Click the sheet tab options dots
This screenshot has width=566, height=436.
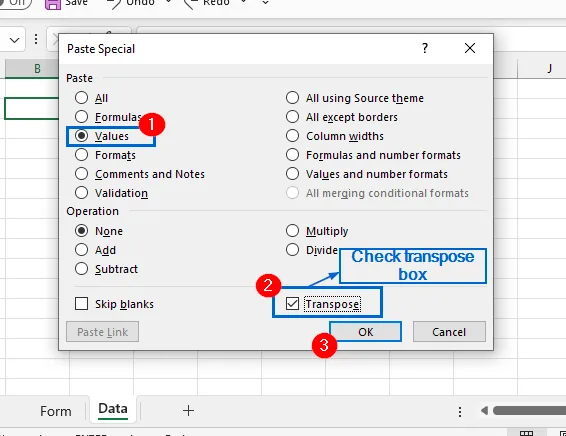click(x=460, y=411)
